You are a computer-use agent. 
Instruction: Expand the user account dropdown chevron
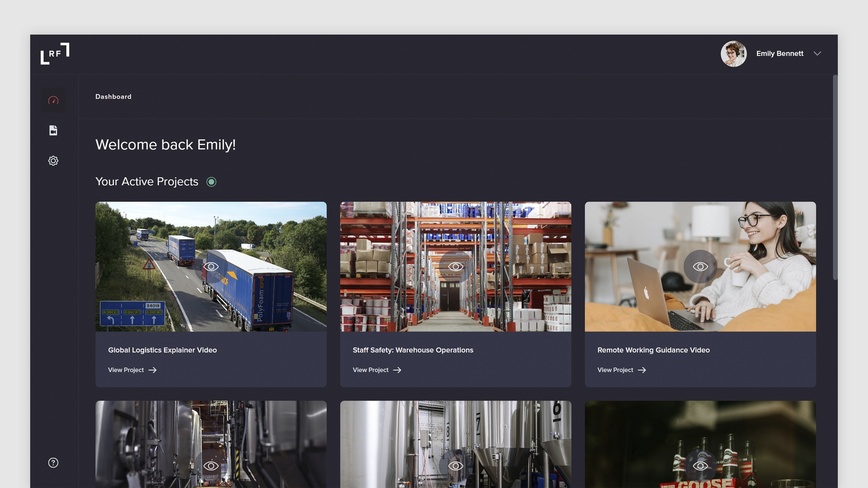817,54
